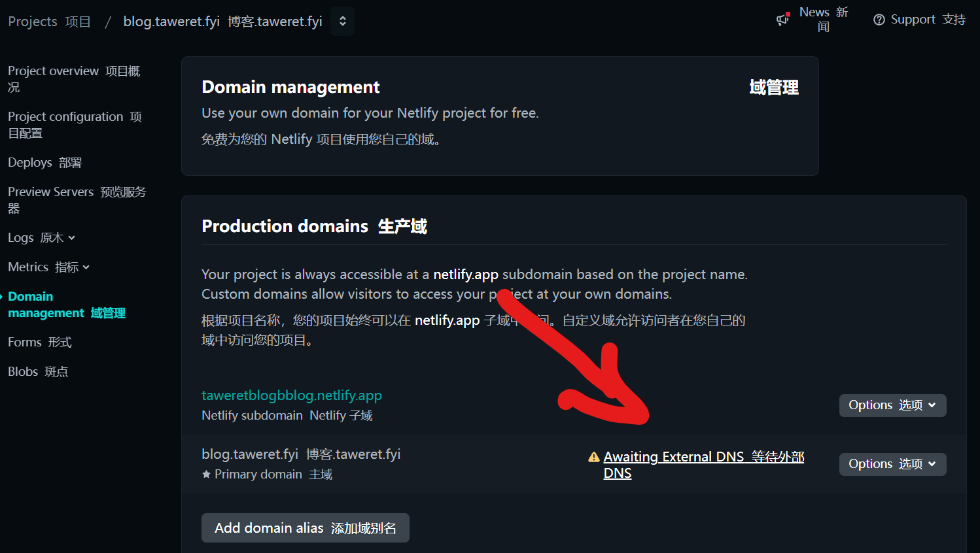Open Blobs in the sidebar
Image resolution: width=980 pixels, height=553 pixels.
point(38,371)
